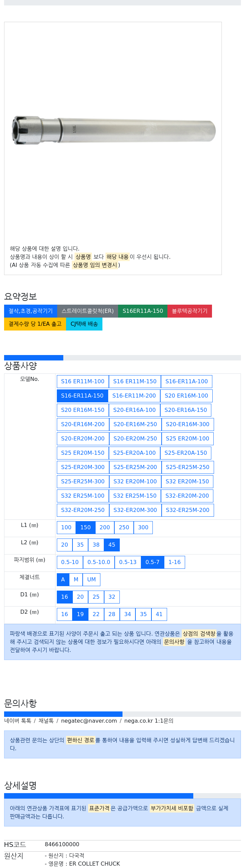
Task: Select model S25-ER20A-150
Action: 186,453
